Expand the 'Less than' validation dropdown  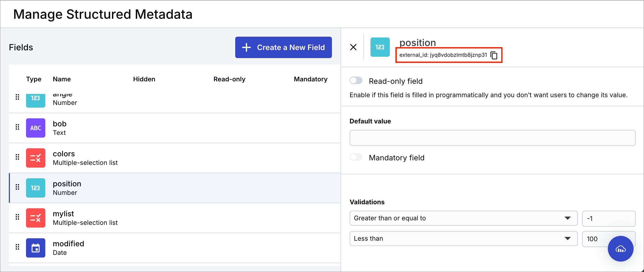pos(463,239)
